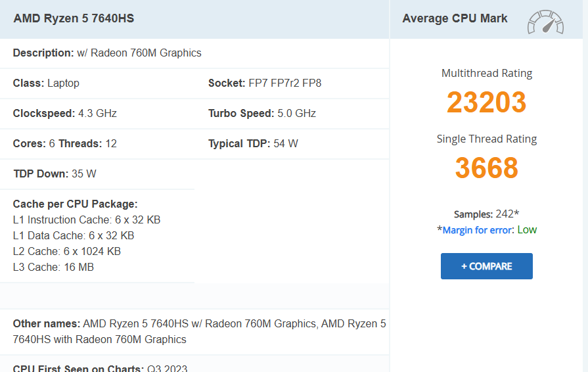The image size is (588, 372).
Task: Click the Samples count text
Action: pos(486,214)
